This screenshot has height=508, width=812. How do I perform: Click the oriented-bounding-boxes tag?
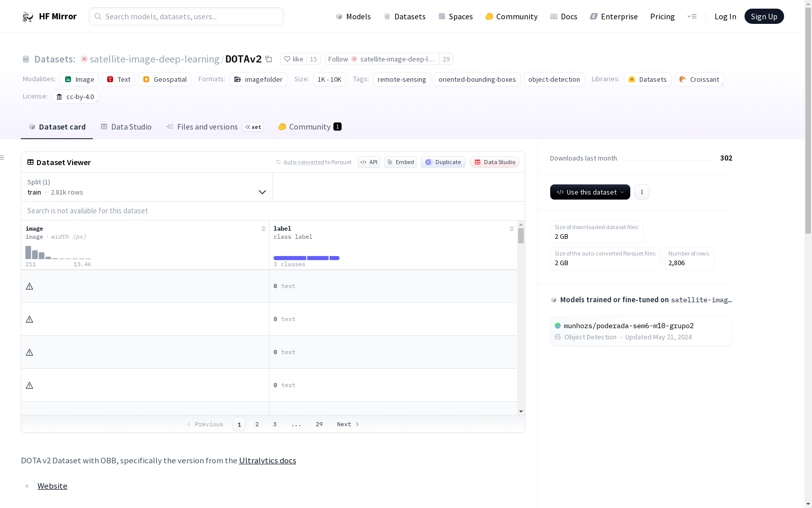[x=477, y=79]
